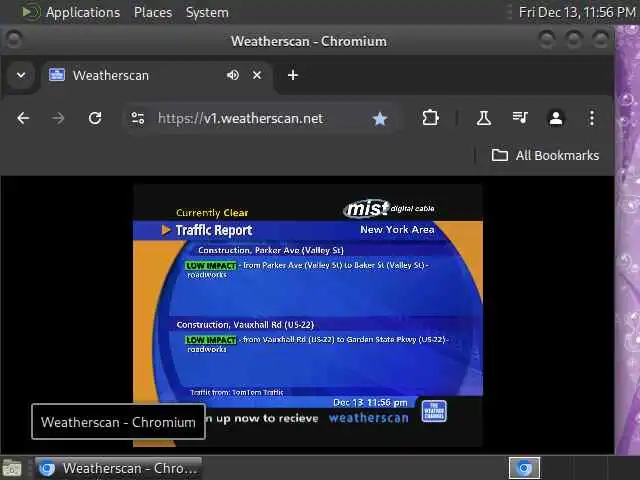Image resolution: width=640 pixels, height=480 pixels.
Task: Click 'Traffic from: TomTom Traffic' text
Action: point(237,392)
